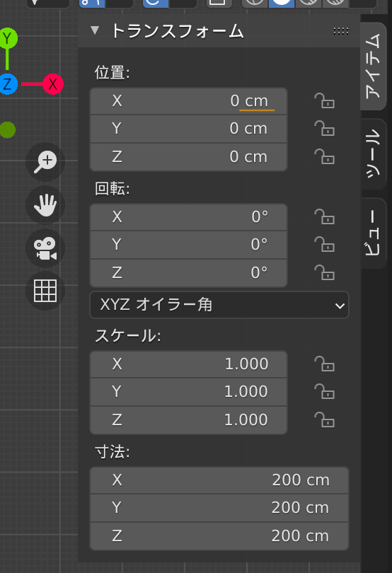Select the スケール X field showing 1.000
The width and height of the screenshot is (392, 573).
(189, 364)
